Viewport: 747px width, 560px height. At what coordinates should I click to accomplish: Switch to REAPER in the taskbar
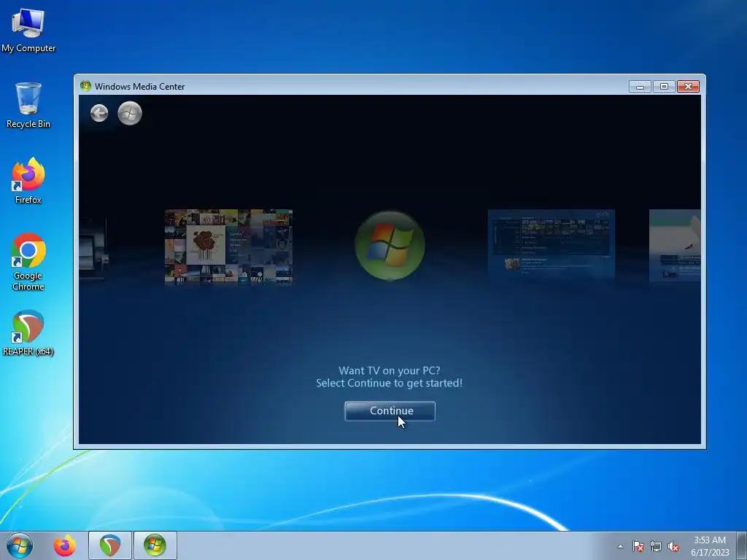[109, 545]
